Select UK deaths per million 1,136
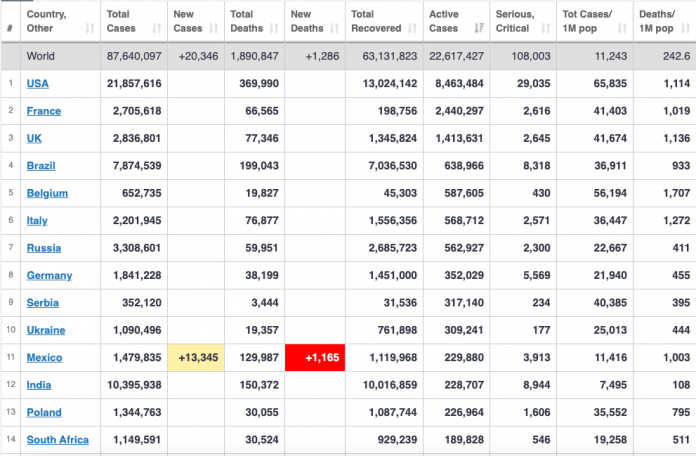696x456 pixels. click(677, 138)
